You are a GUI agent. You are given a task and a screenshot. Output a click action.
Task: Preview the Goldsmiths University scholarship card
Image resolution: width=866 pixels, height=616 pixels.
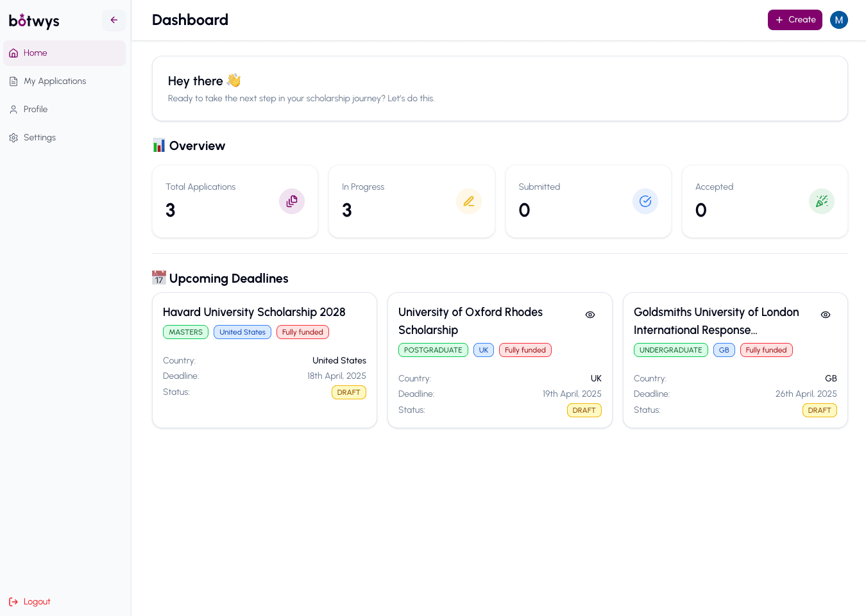pos(825,315)
